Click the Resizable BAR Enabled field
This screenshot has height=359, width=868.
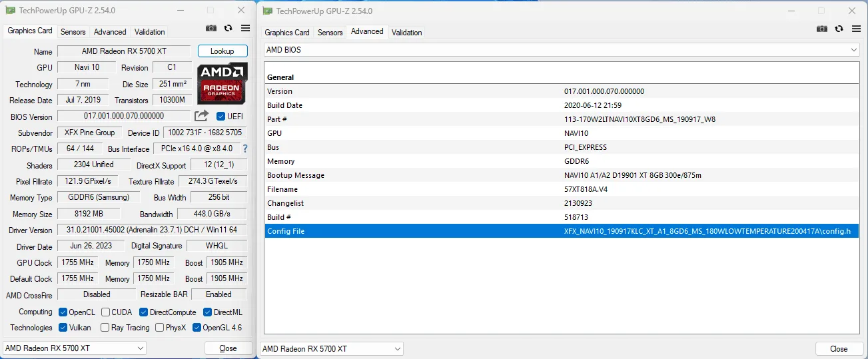218,294
